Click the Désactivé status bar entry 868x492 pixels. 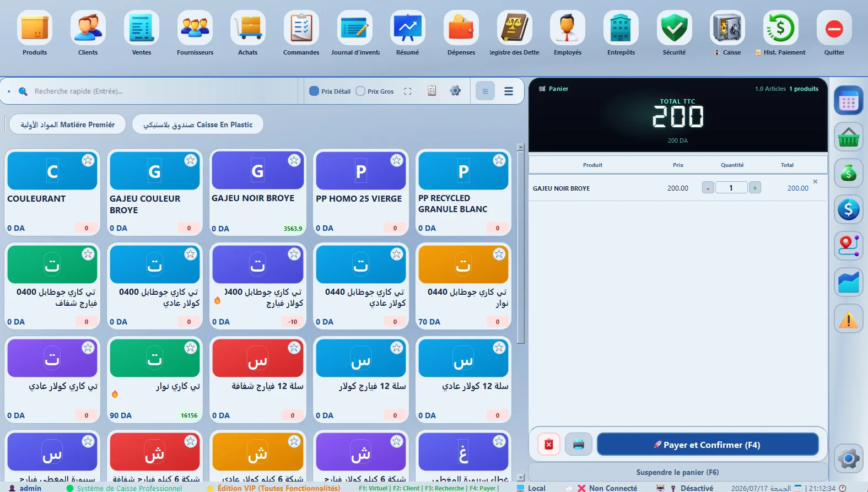pos(692,488)
